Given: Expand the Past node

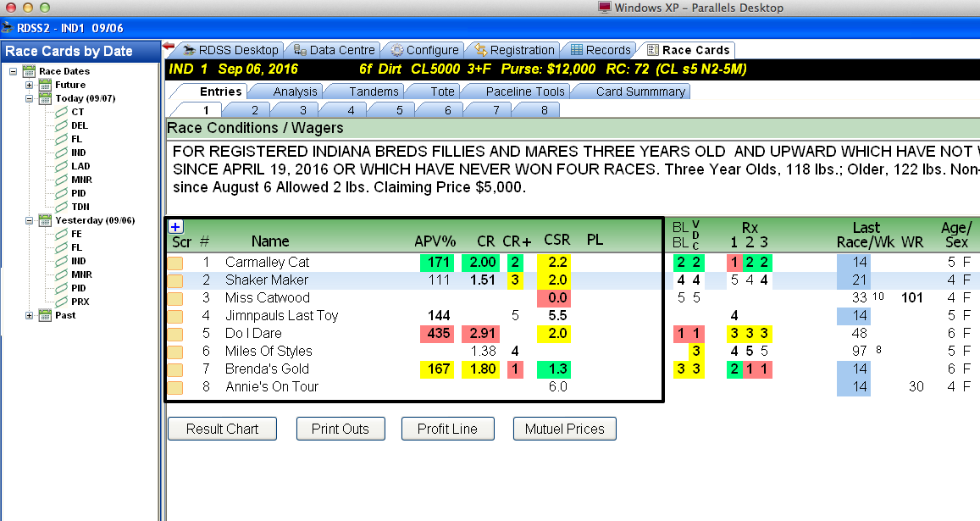Looking at the screenshot, I should 29,316.
